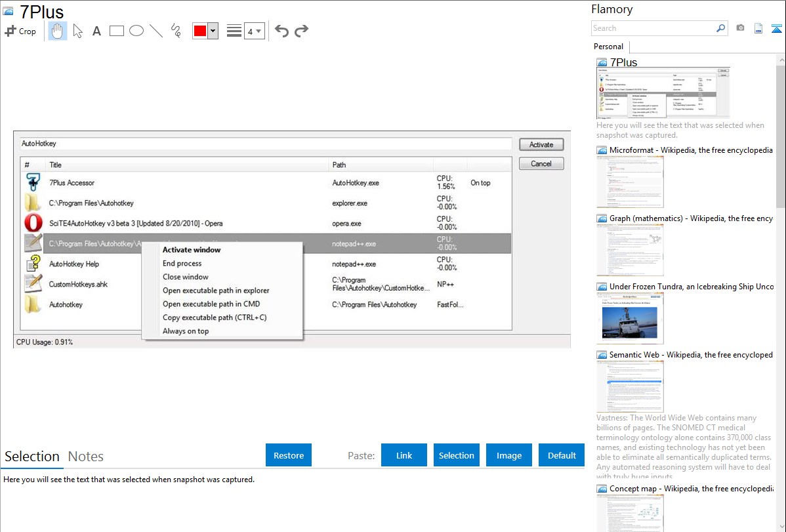Click the red color swatch
Image resolution: width=786 pixels, height=532 pixels.
(x=200, y=31)
